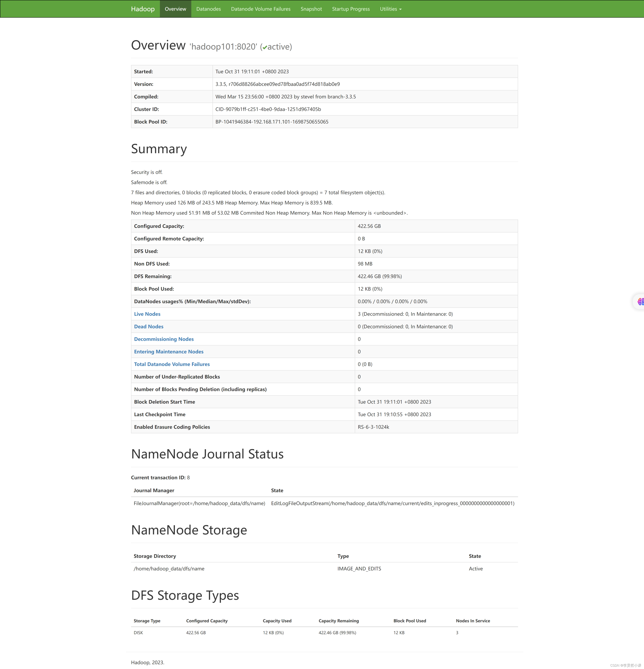
Task: Select the Overview tab
Action: 176,8
